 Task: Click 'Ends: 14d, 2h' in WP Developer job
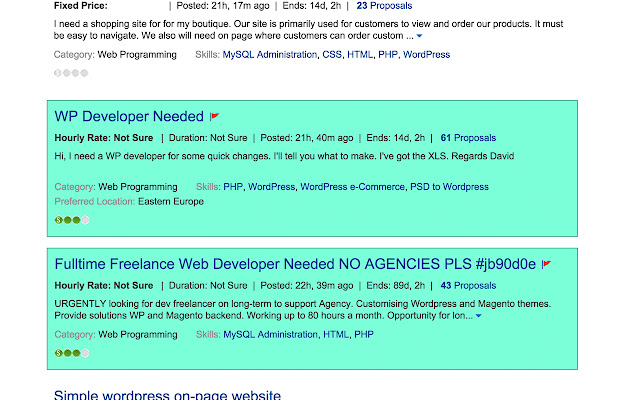pyautogui.click(x=396, y=138)
